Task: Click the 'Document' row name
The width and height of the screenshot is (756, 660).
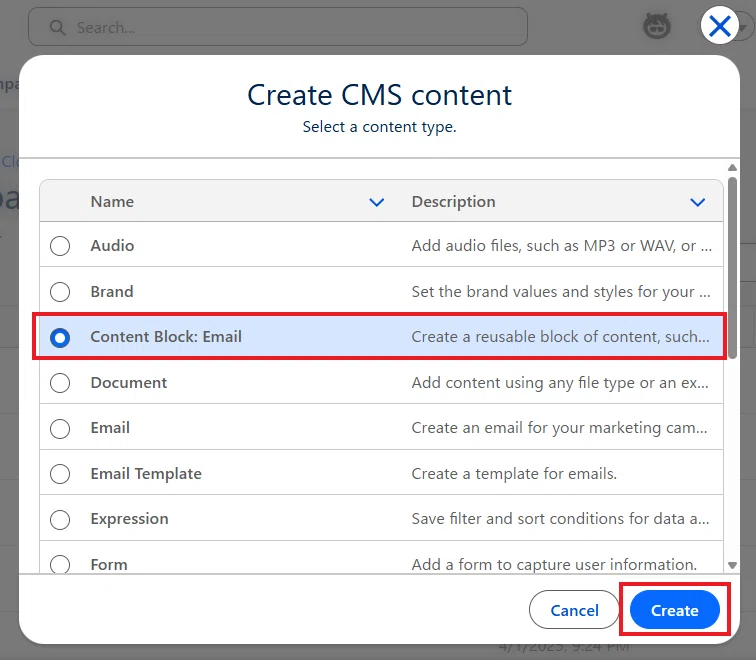Action: 129,382
